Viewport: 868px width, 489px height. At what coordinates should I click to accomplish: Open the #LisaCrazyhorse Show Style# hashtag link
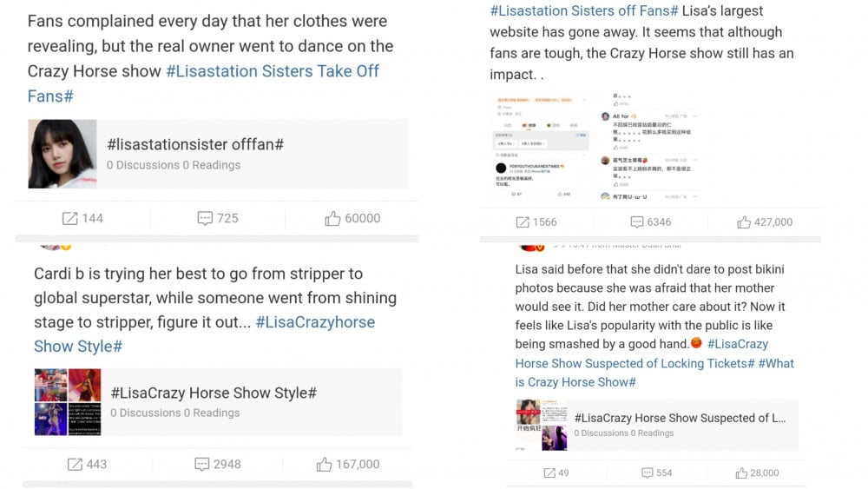coord(315,322)
